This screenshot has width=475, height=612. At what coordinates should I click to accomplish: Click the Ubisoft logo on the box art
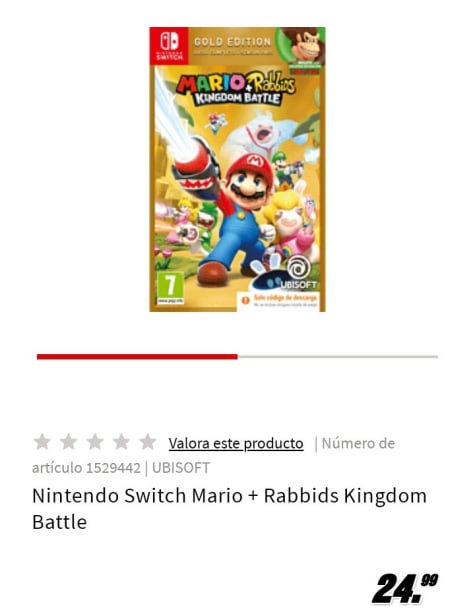[299, 275]
